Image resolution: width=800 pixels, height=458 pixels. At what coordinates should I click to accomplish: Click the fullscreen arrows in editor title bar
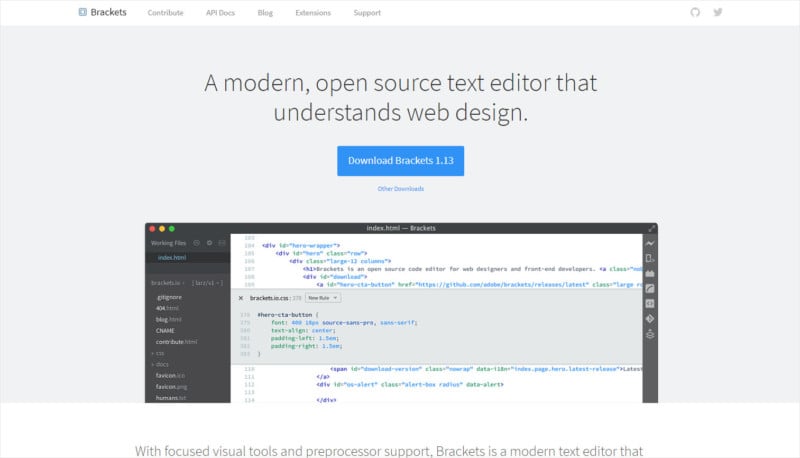pos(652,228)
